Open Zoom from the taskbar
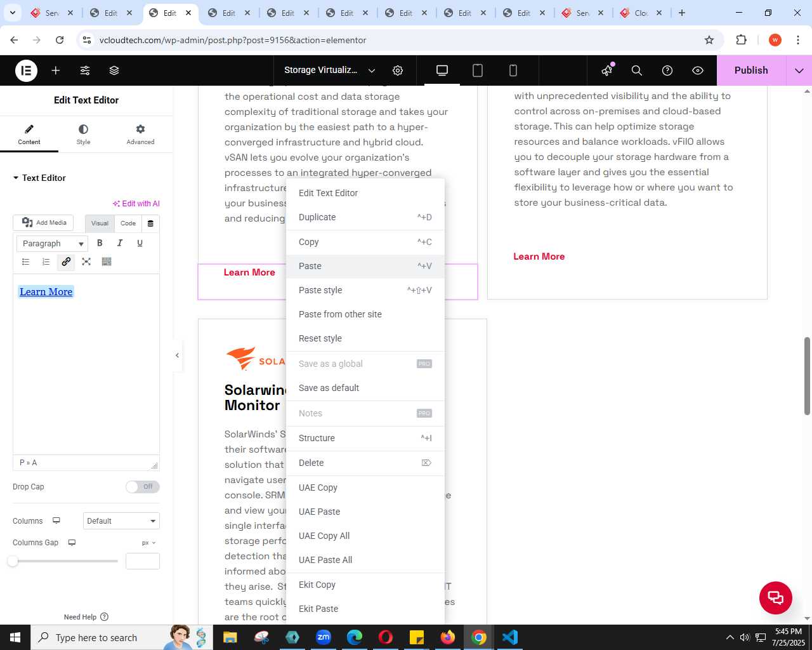The height and width of the screenshot is (650, 812). (x=324, y=637)
